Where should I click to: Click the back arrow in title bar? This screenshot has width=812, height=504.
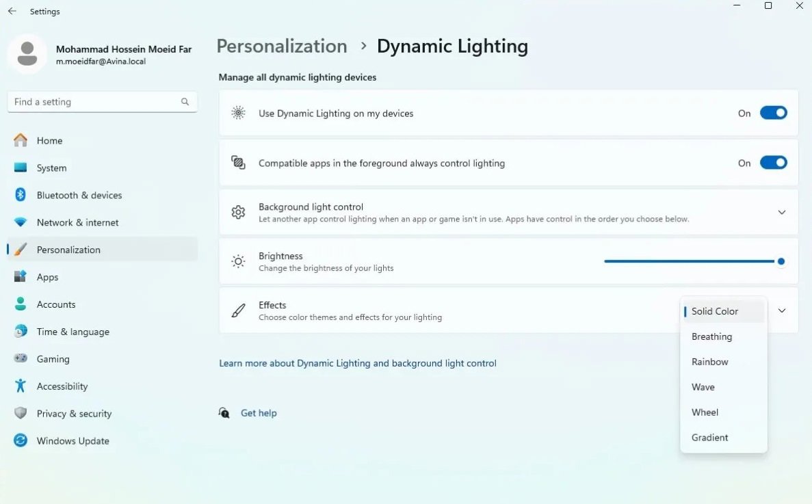12,12
